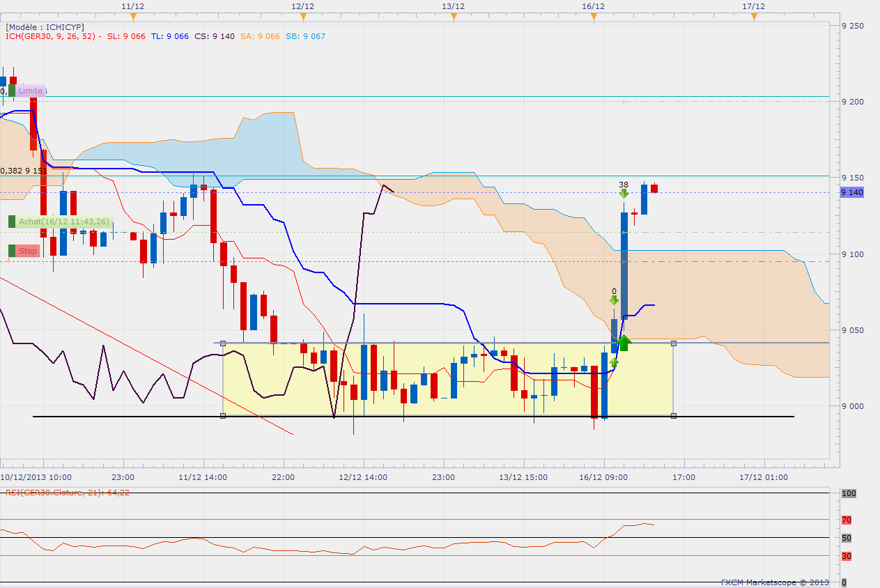Click orange triangle marker below 13/12 at top

coord(454,17)
